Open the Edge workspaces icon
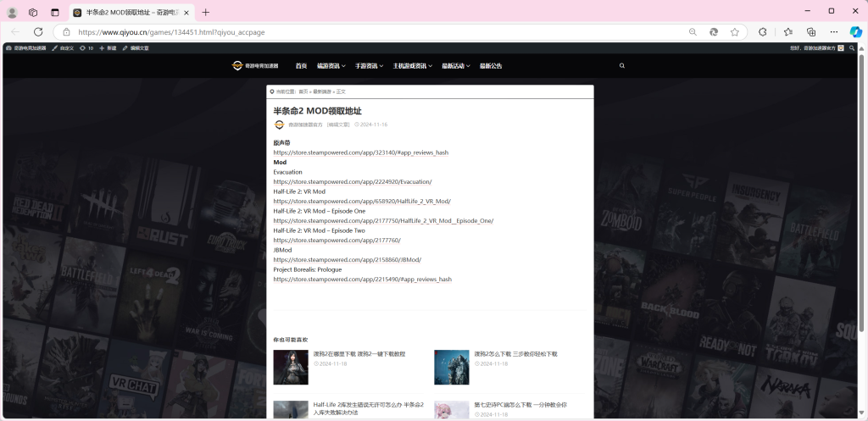This screenshot has height=421, width=868. (x=33, y=12)
